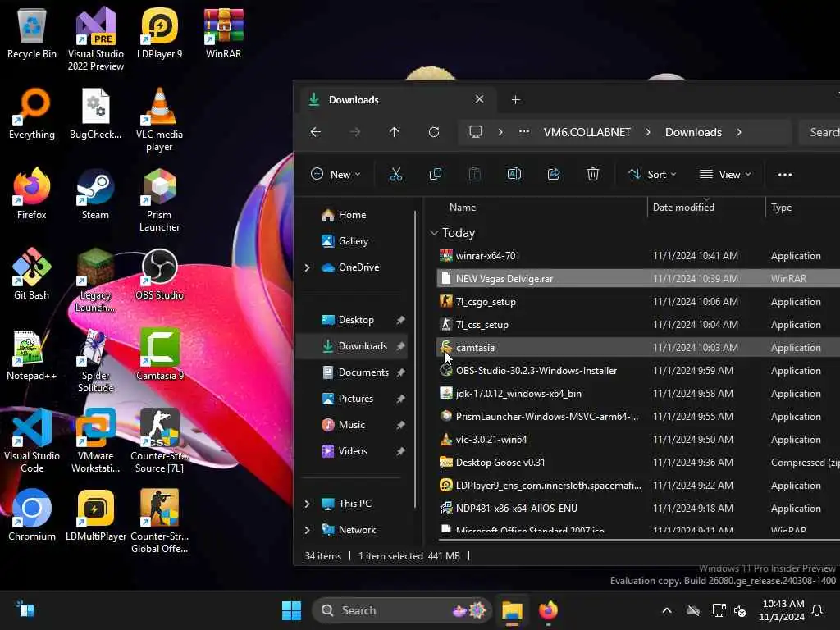This screenshot has width=840, height=630.
Task: Select NEW Vegas Delvige.rar file
Action: [638, 279]
